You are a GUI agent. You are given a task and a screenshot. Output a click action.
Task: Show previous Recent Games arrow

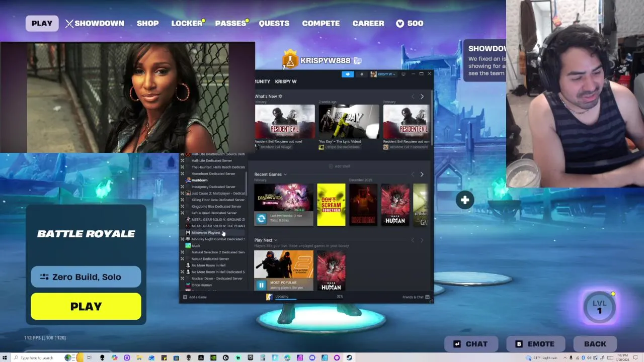point(413,174)
